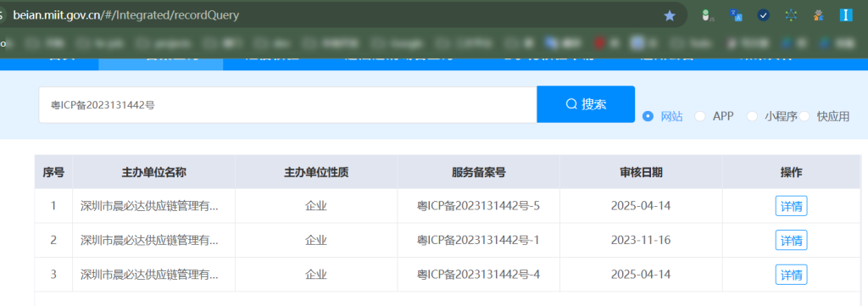Click the company name in row 2
The image size is (868, 306).
149,240
